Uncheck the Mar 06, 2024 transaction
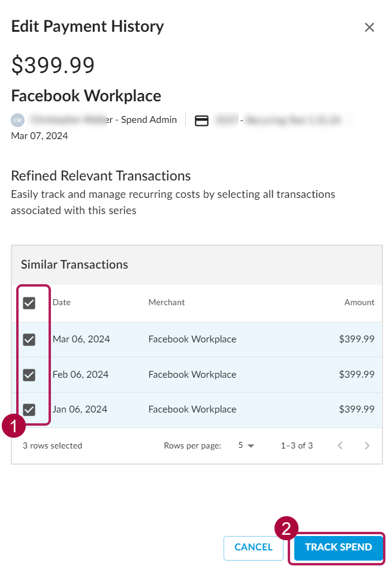 click(x=29, y=340)
